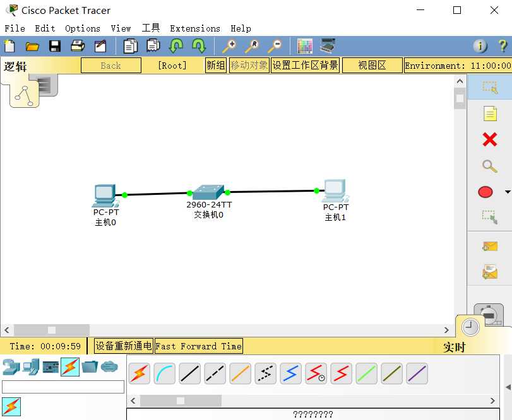Choose the Select tool in sidebar
The image size is (512, 420).
(x=490, y=88)
